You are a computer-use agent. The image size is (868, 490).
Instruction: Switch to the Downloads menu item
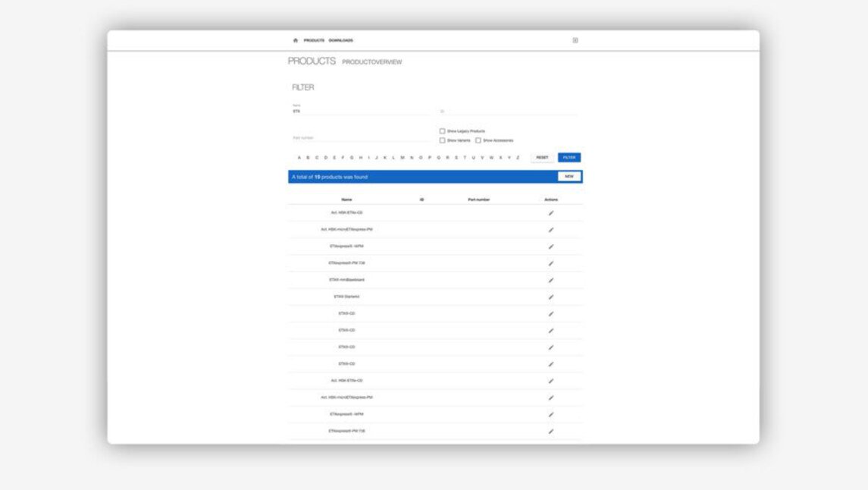(x=341, y=40)
